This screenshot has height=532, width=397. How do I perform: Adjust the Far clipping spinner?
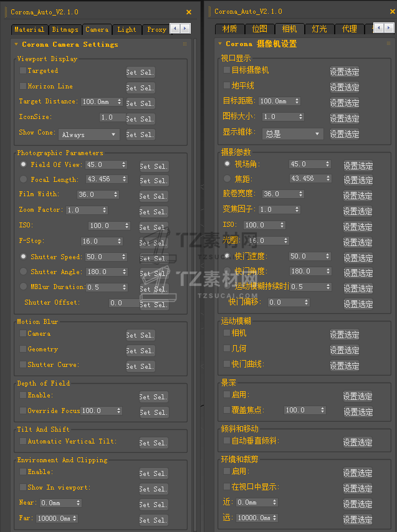coord(75,518)
